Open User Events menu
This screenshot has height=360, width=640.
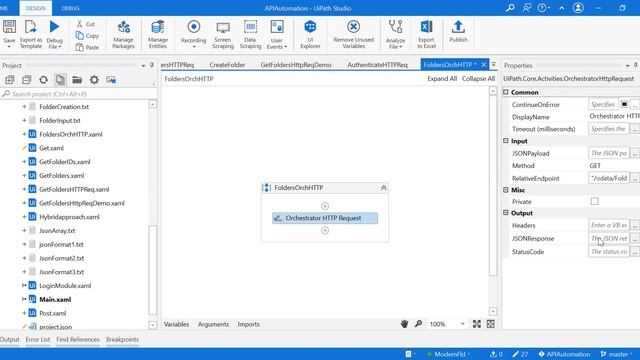(277, 34)
